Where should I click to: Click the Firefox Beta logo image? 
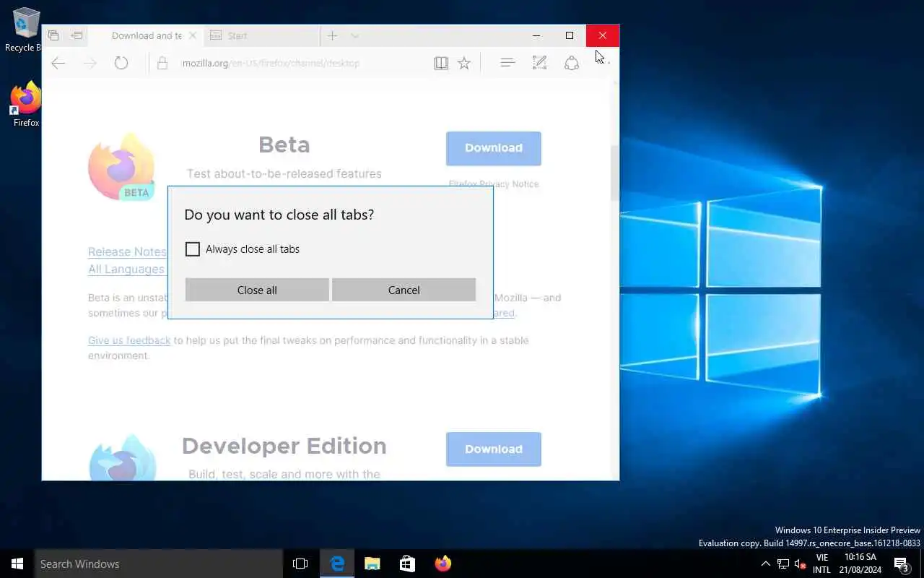tap(121, 167)
